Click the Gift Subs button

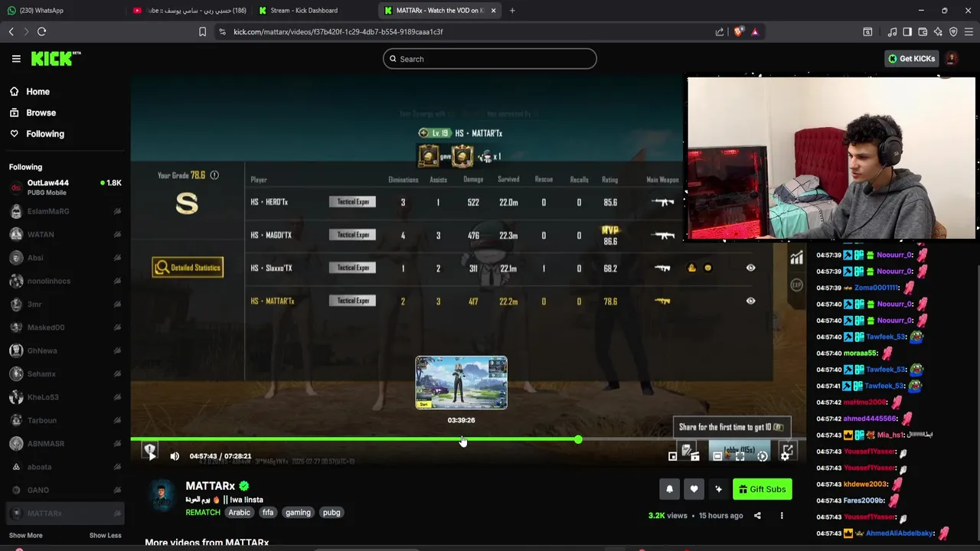(x=763, y=489)
